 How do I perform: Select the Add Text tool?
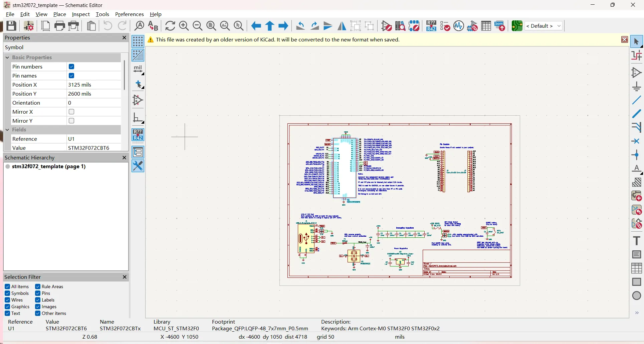637,241
